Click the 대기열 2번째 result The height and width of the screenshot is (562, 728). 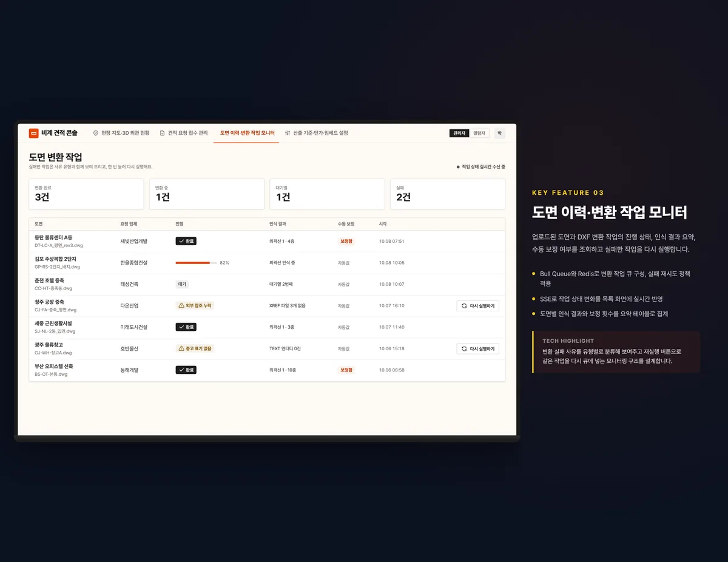tap(282, 284)
